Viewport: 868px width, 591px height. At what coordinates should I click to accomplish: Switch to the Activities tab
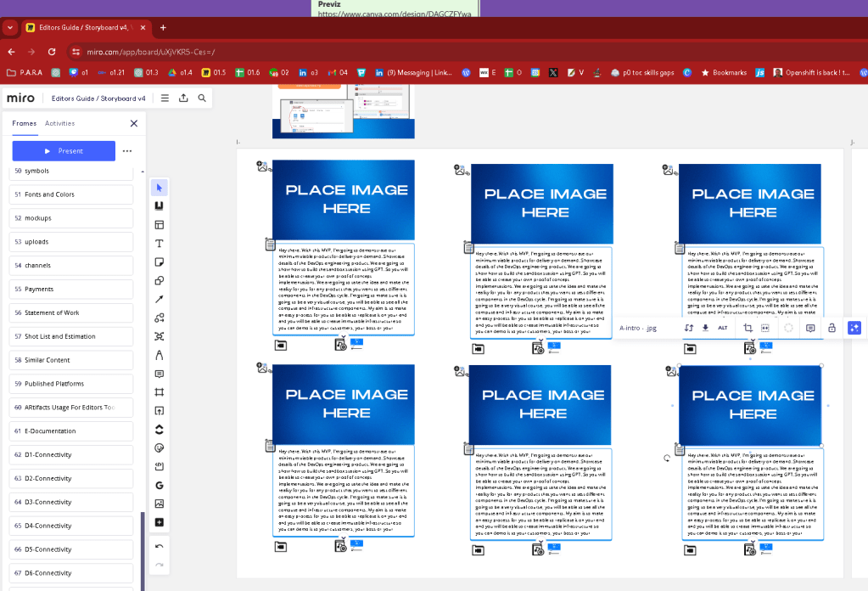tap(59, 123)
